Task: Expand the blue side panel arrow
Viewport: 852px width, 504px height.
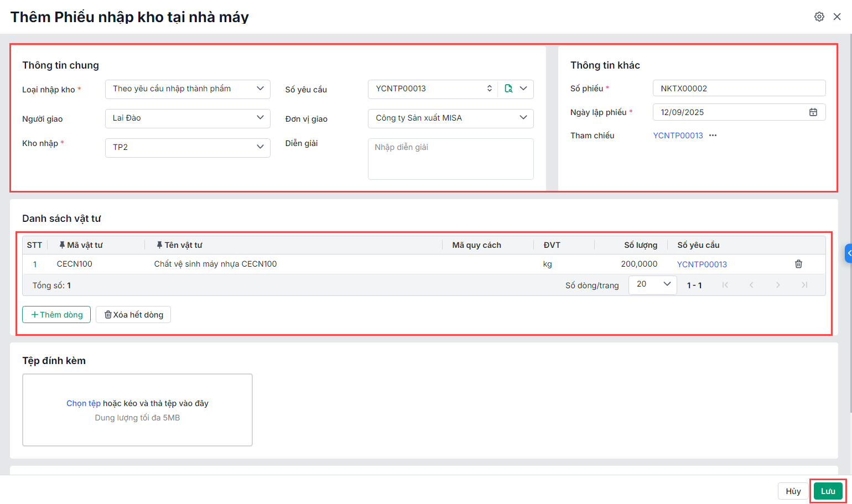Action: [849, 253]
